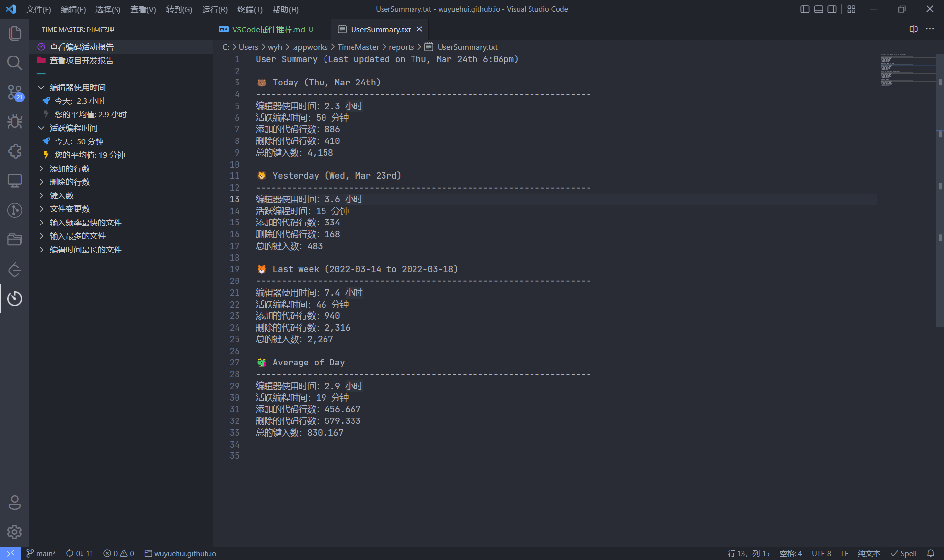Click the editor minimap preview
944x560 pixels.
coord(907,70)
